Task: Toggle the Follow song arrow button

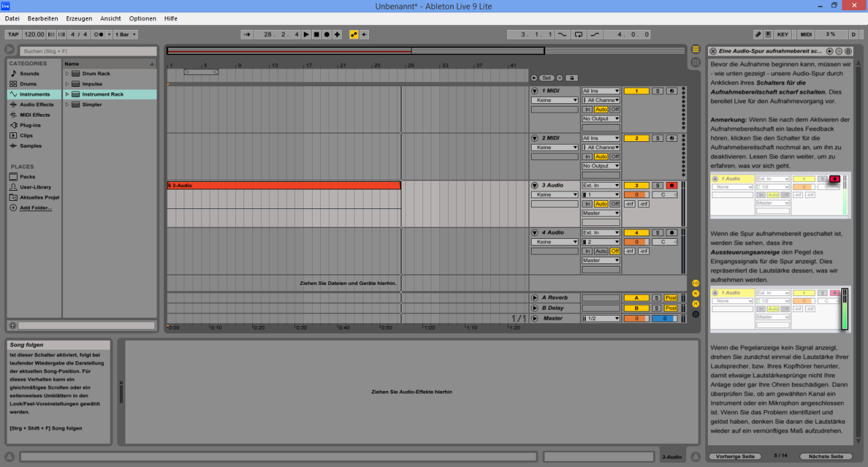Action: (x=247, y=34)
